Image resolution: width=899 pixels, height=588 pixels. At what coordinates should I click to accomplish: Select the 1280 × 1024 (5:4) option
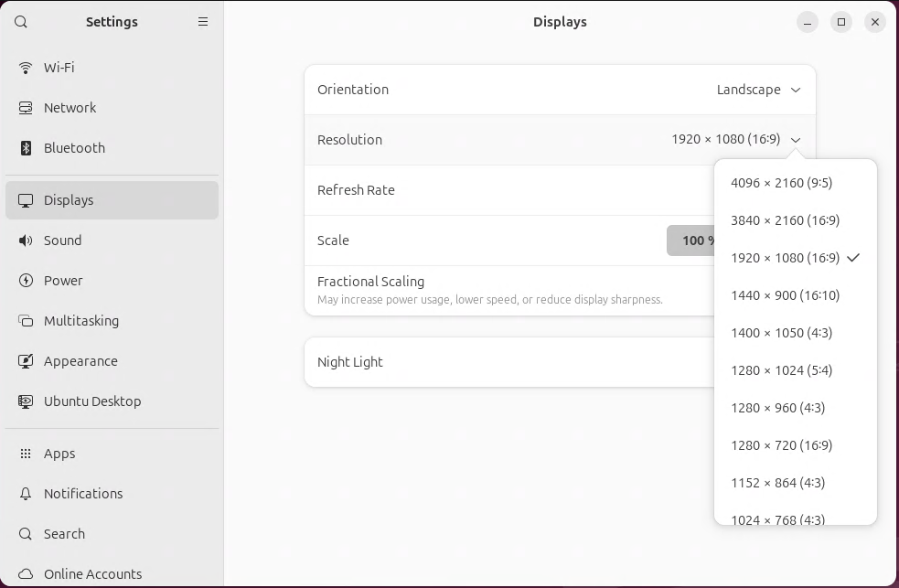[x=781, y=370]
